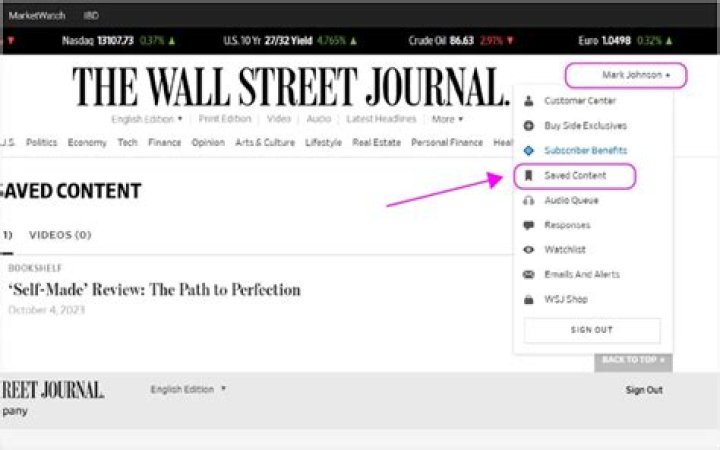
Task: Open the English Edition dropdown in header
Action: (146, 119)
